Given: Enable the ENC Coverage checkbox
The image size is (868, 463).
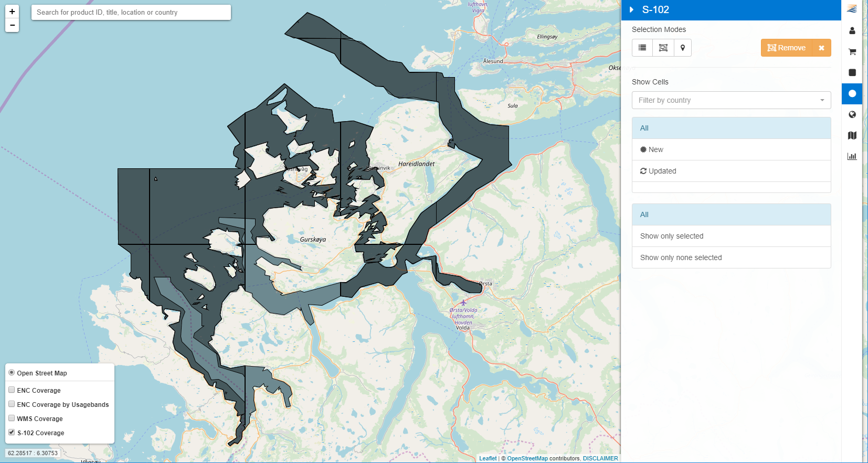Looking at the screenshot, I should point(12,390).
